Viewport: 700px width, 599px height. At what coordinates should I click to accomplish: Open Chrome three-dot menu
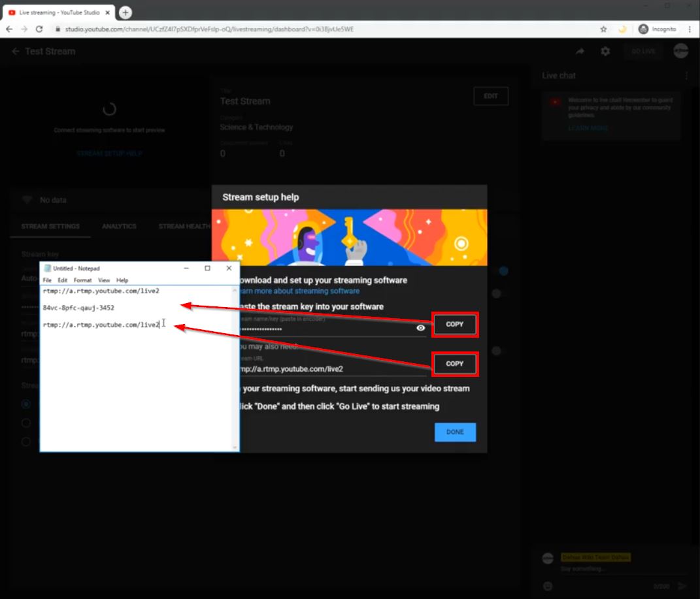(x=690, y=29)
